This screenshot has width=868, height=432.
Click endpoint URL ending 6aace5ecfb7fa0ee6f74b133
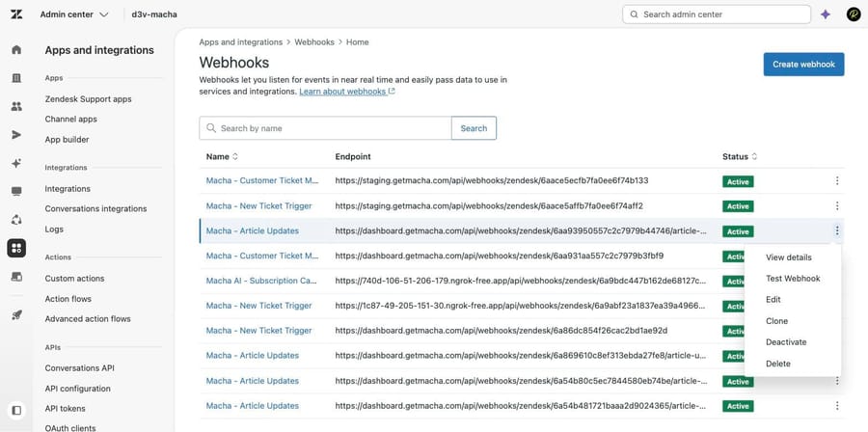coord(492,180)
